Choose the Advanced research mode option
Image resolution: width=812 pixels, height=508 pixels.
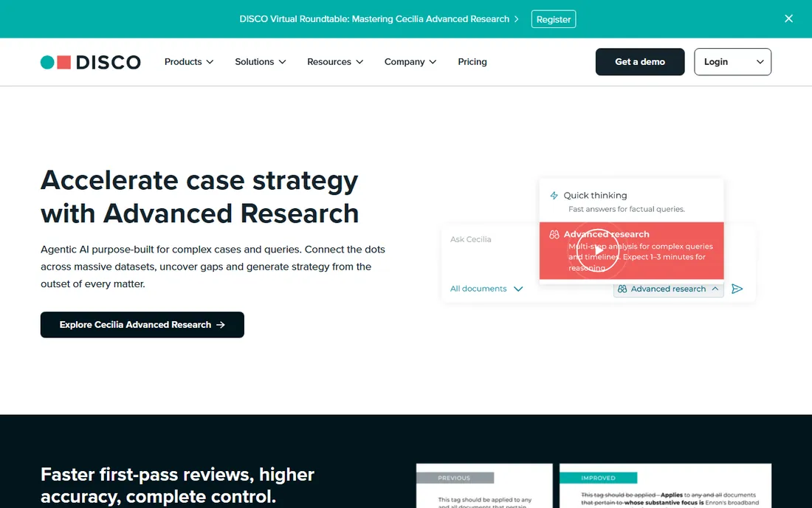point(631,250)
